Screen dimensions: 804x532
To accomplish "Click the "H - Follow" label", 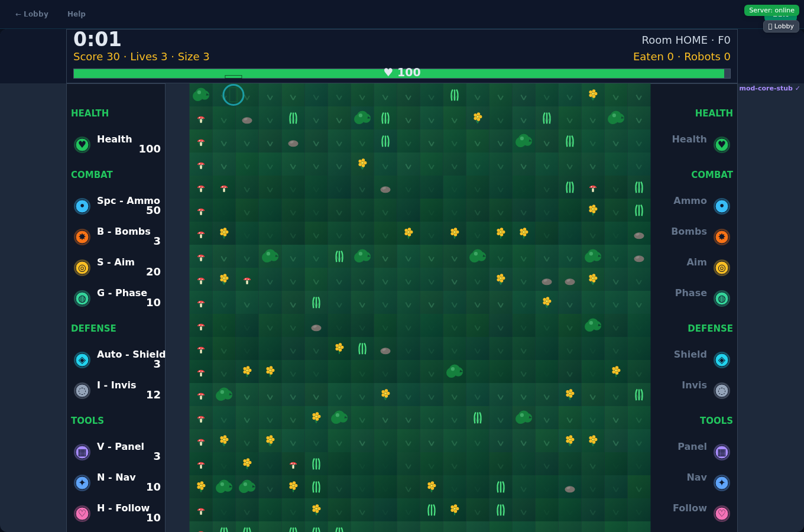I will (123, 508).
